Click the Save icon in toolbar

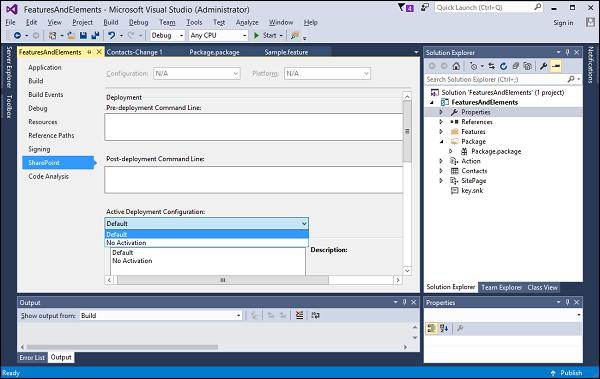[x=83, y=36]
